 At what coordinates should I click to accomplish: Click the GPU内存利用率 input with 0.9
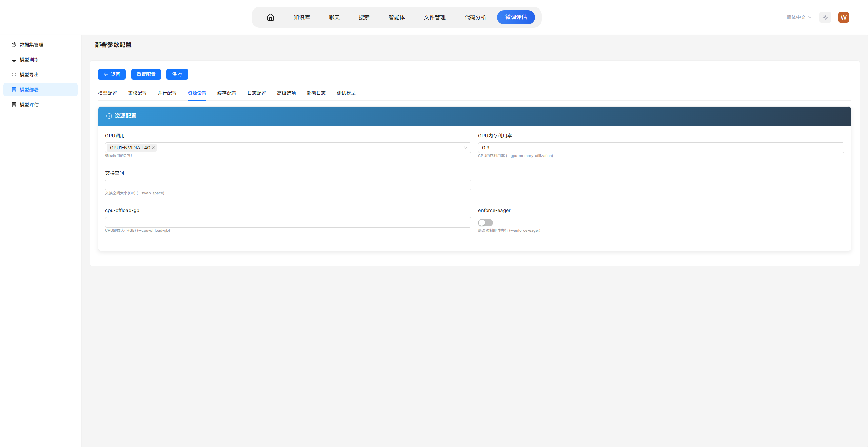[x=660, y=148]
